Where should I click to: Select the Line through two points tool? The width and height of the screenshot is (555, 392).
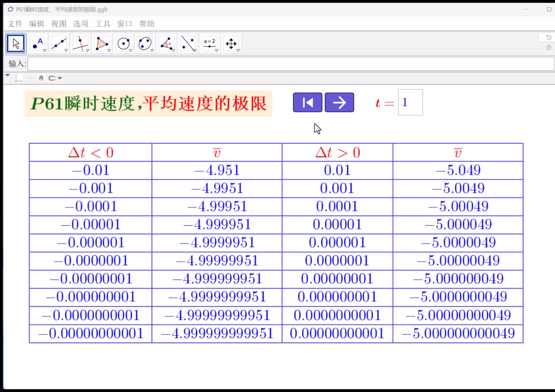59,43
